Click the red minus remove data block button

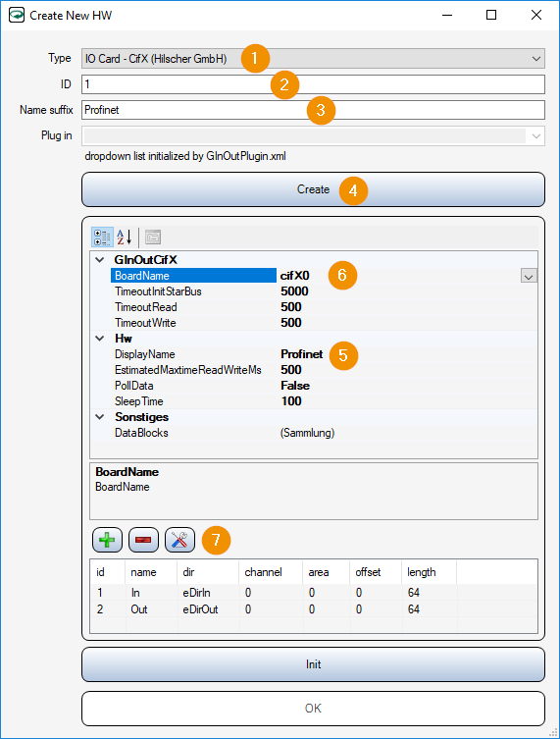pyautogui.click(x=143, y=540)
